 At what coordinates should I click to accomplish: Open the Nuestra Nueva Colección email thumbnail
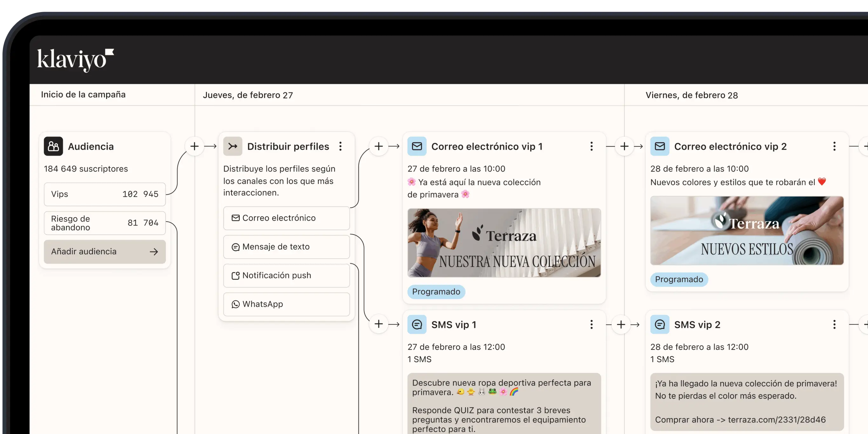tap(504, 243)
